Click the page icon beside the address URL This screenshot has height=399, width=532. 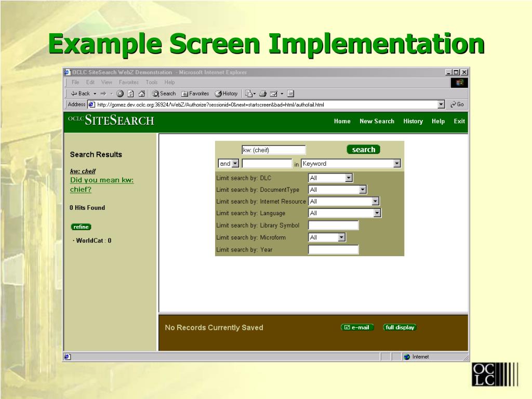pyautogui.click(x=91, y=104)
